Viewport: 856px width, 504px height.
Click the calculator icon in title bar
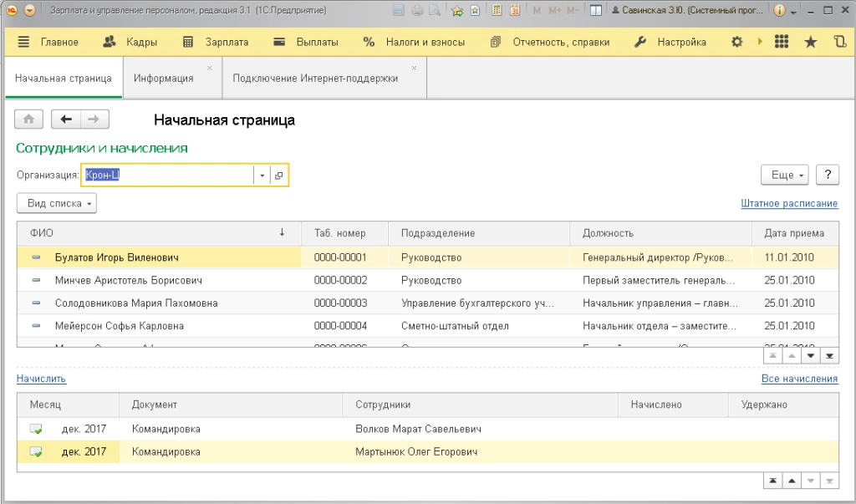click(x=497, y=11)
